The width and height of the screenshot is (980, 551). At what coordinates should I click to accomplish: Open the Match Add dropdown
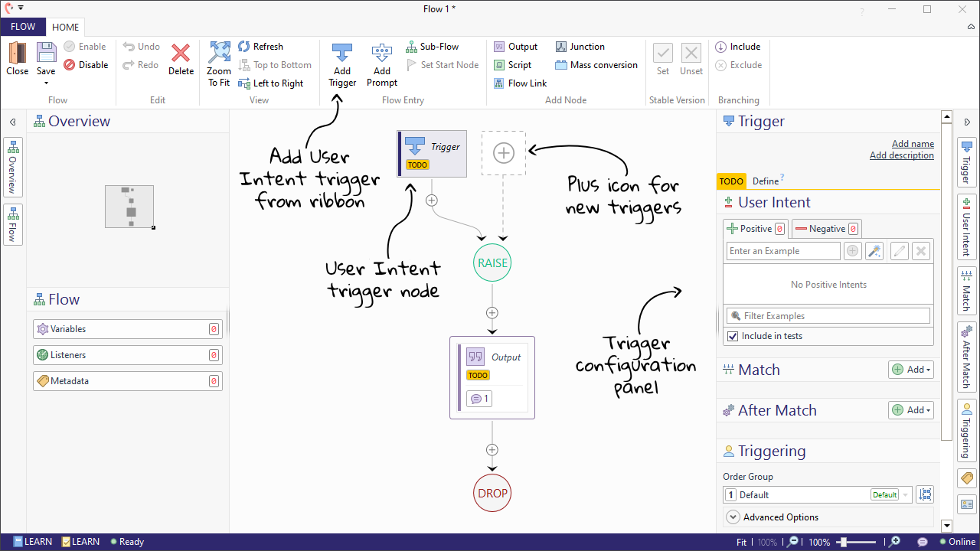point(911,370)
